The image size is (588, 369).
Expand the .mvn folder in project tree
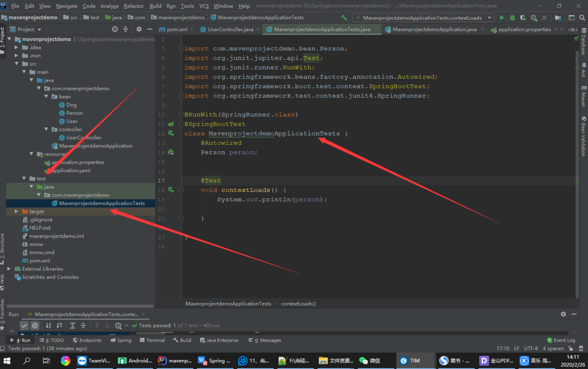pos(17,55)
